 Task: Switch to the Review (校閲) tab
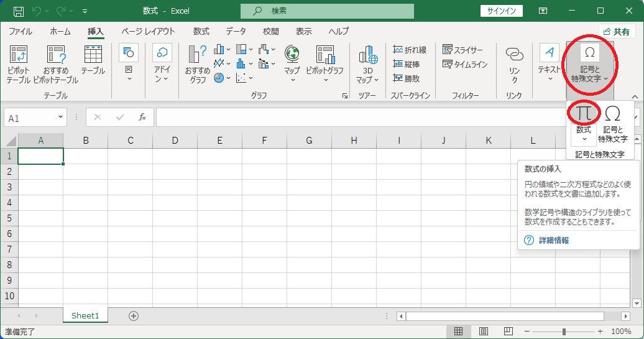click(270, 32)
